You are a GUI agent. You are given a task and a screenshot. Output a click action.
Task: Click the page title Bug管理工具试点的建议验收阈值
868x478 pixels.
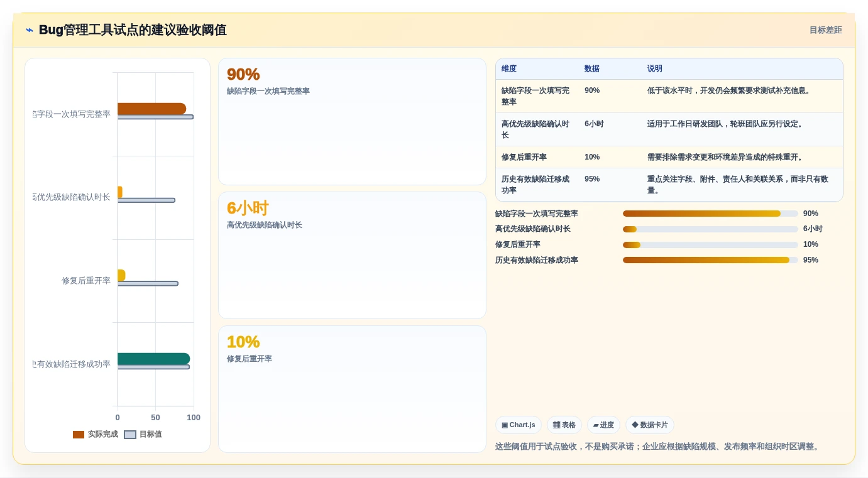[x=133, y=30]
